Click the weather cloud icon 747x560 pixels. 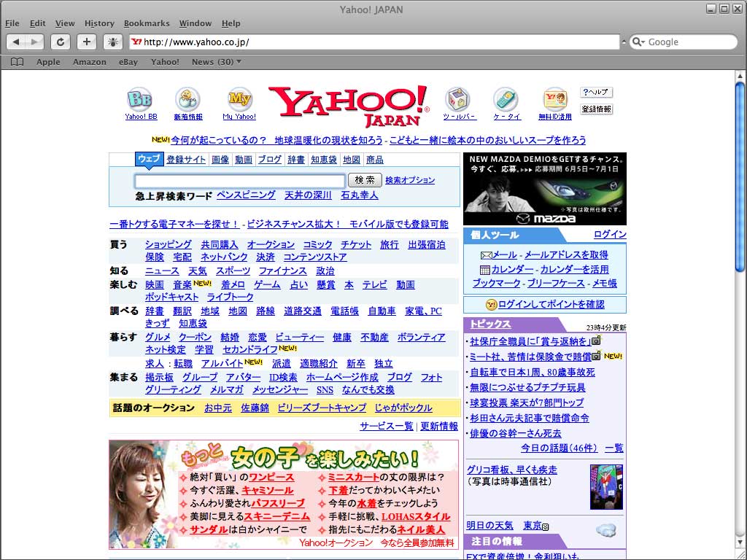606,529
